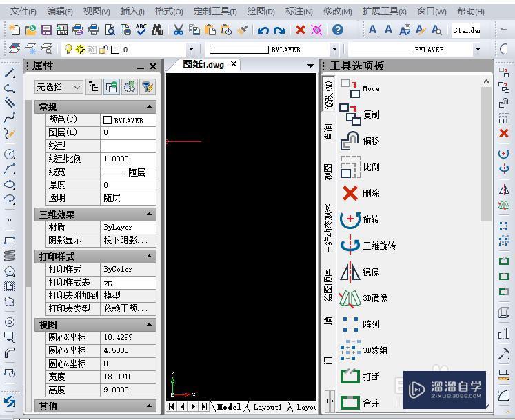Image resolution: width=515 pixels, height=420 pixels.
Task: Click the Open file icon
Action: pyautogui.click(x=30, y=30)
